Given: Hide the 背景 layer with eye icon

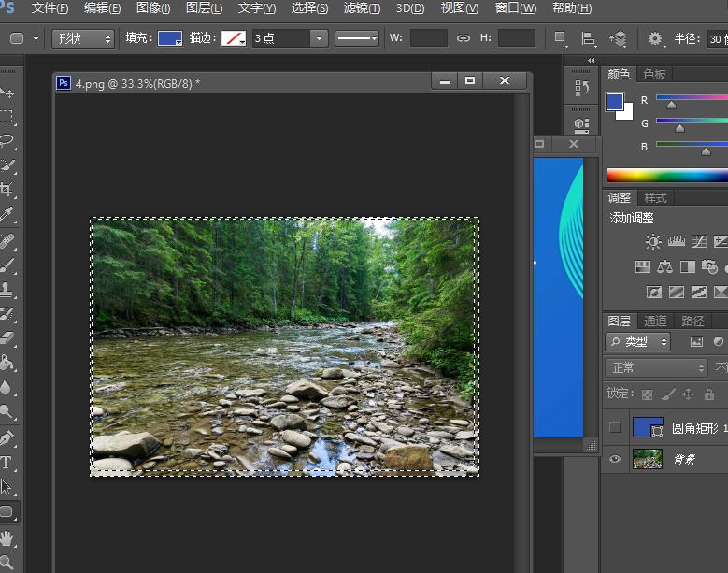Looking at the screenshot, I should (x=614, y=459).
